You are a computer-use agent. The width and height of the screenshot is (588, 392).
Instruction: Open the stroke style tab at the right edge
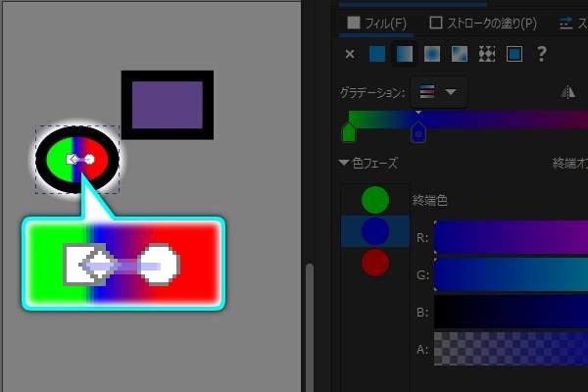(x=573, y=24)
